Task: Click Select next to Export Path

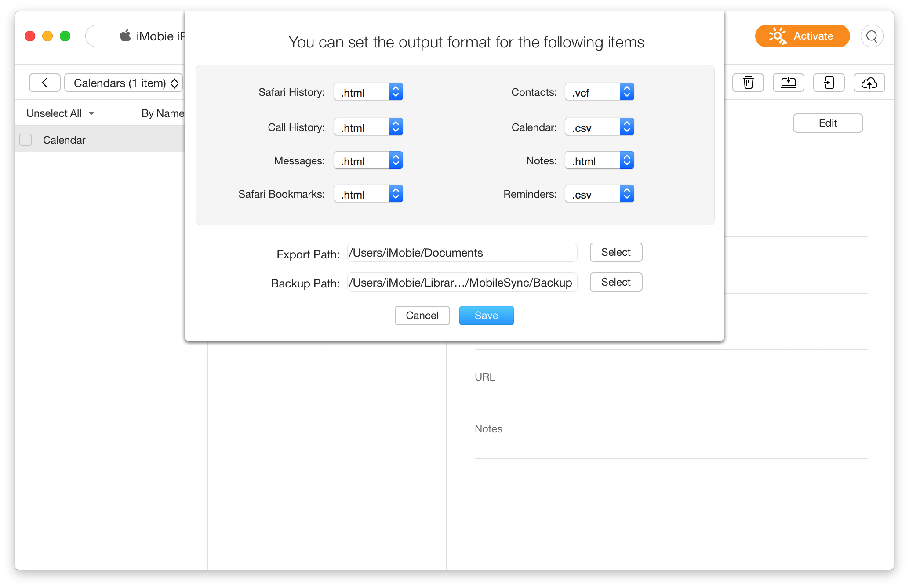Action: coord(616,252)
